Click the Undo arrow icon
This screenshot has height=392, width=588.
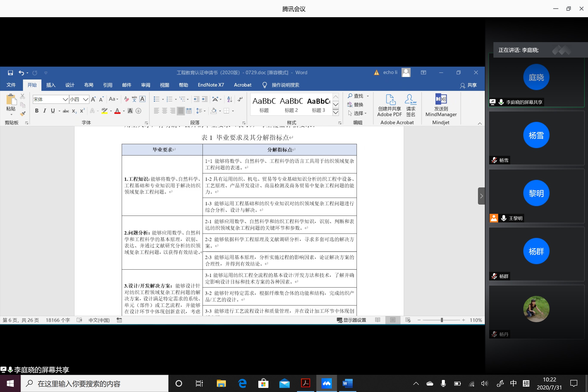(21, 73)
